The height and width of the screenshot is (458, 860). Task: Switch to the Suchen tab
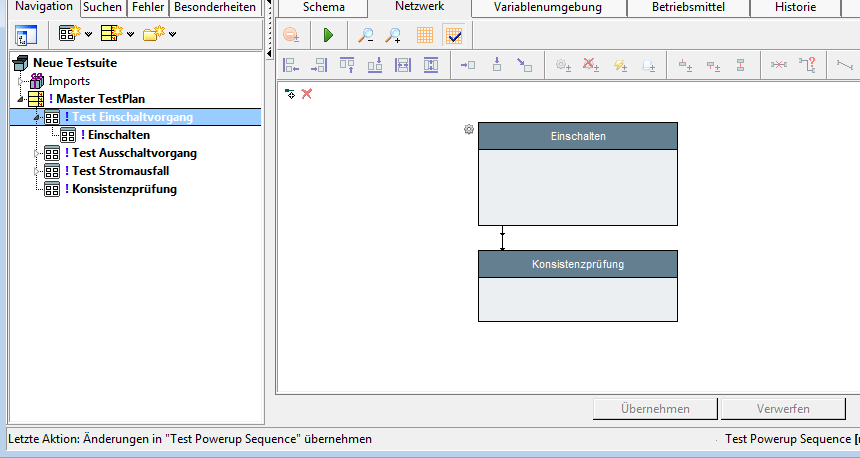pos(102,7)
